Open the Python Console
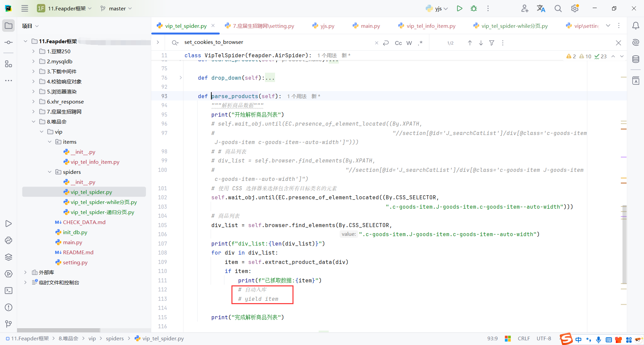This screenshot has height=345, width=644. pyautogui.click(x=8, y=240)
